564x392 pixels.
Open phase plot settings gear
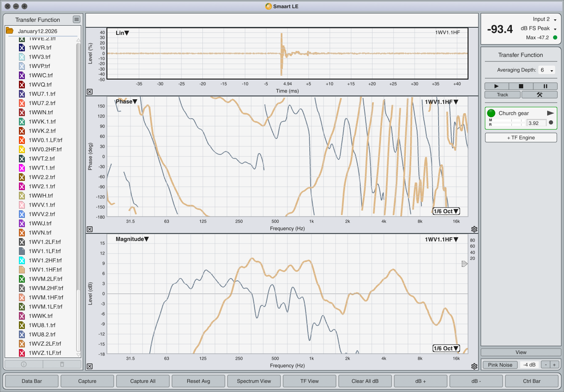[x=474, y=229]
